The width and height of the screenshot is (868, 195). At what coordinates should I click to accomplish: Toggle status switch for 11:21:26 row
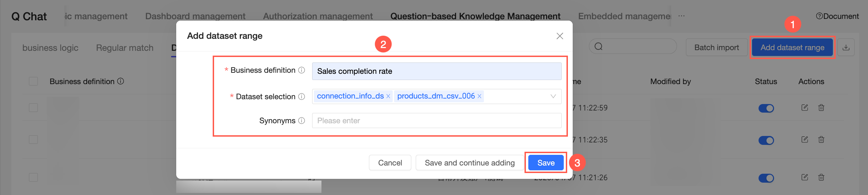coord(766,178)
